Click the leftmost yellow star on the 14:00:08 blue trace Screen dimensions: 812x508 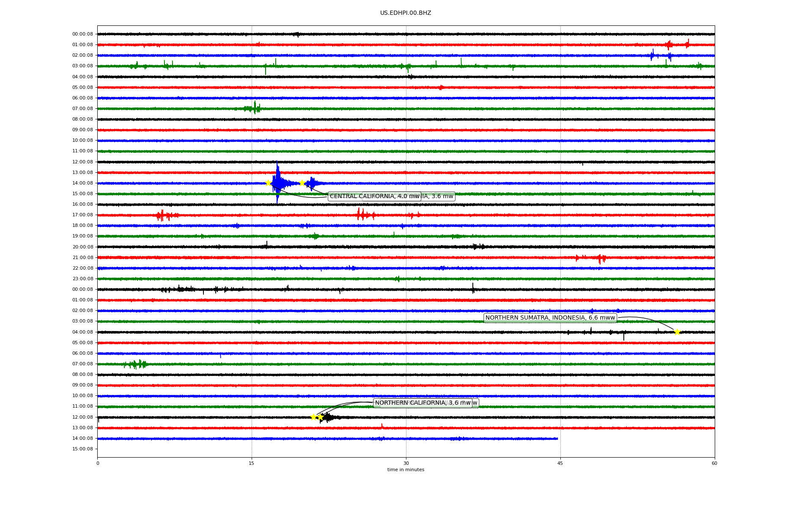[x=268, y=183]
